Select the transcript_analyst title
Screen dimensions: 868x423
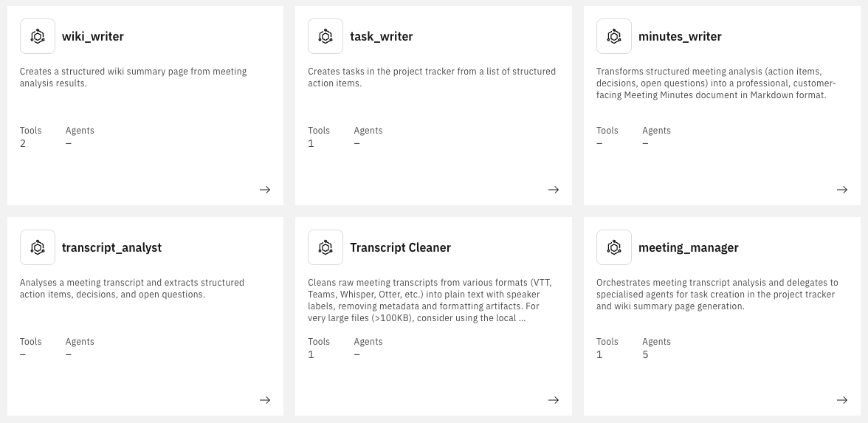tap(111, 247)
